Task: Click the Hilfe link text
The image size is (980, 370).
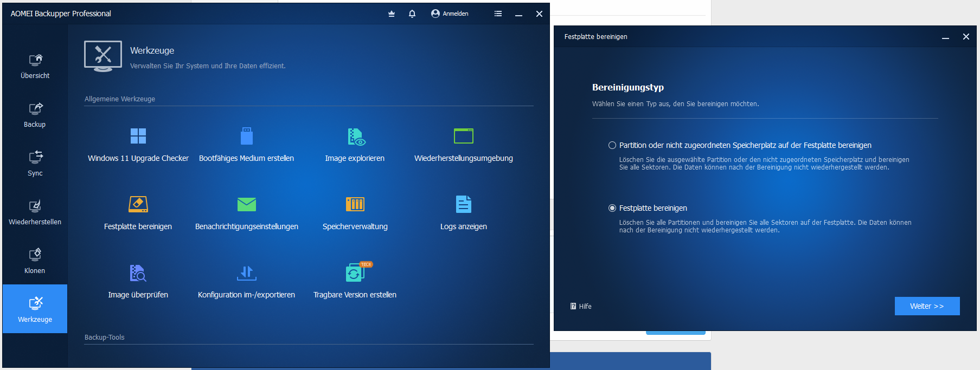Action: click(x=585, y=306)
